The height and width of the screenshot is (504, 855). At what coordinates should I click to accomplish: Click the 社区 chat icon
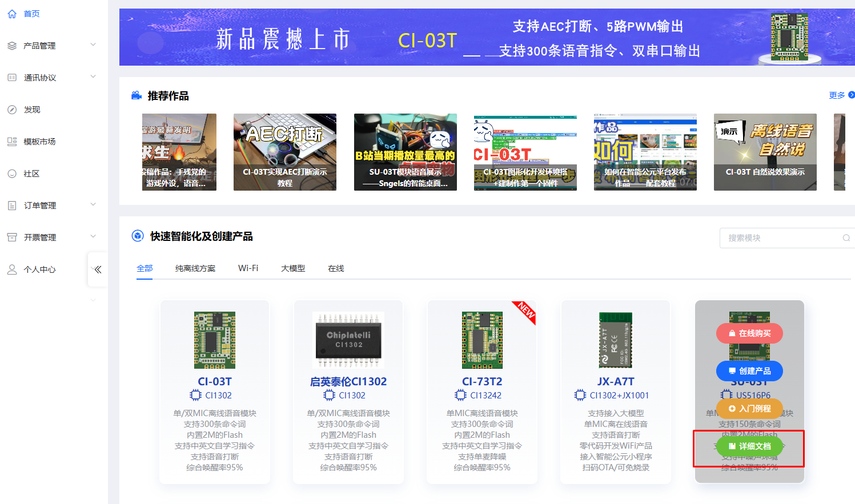pos(12,174)
